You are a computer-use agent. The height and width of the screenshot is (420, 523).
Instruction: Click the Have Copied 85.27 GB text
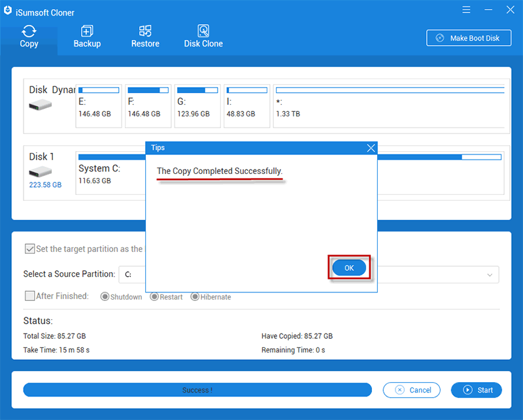(297, 336)
